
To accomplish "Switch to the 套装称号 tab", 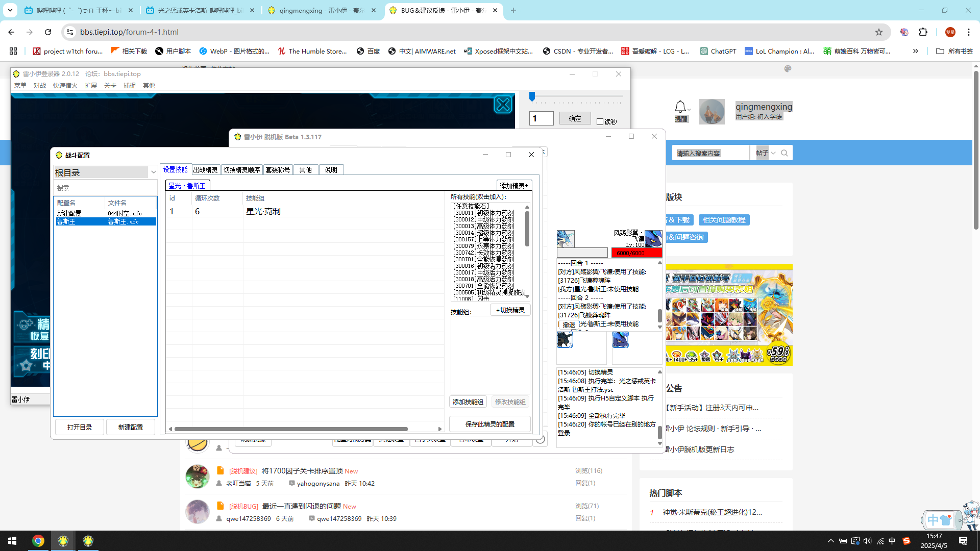I will [278, 170].
